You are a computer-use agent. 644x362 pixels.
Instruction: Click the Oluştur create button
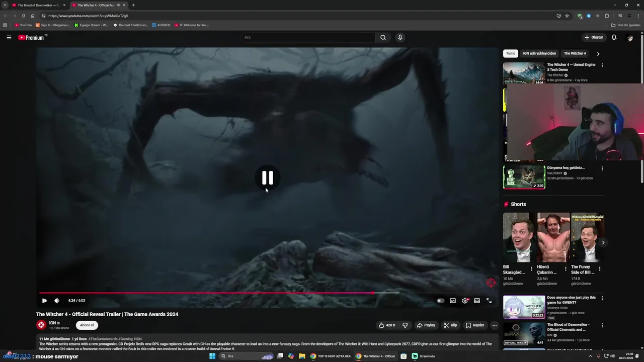[594, 37]
